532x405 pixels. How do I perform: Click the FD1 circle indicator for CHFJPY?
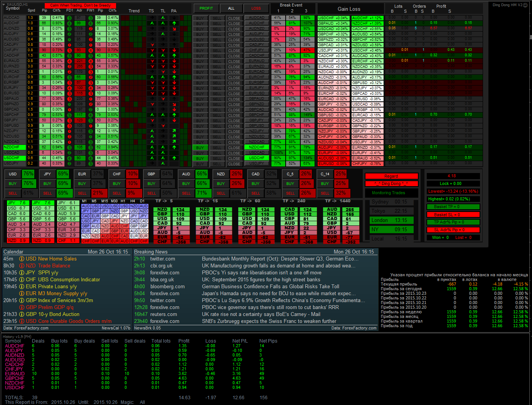tap(69, 50)
